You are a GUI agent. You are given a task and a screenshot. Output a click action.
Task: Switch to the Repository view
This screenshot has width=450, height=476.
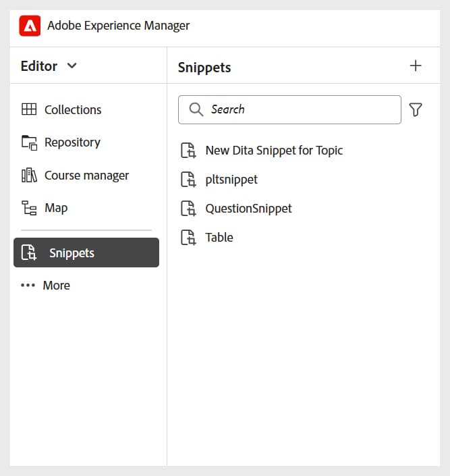point(72,142)
